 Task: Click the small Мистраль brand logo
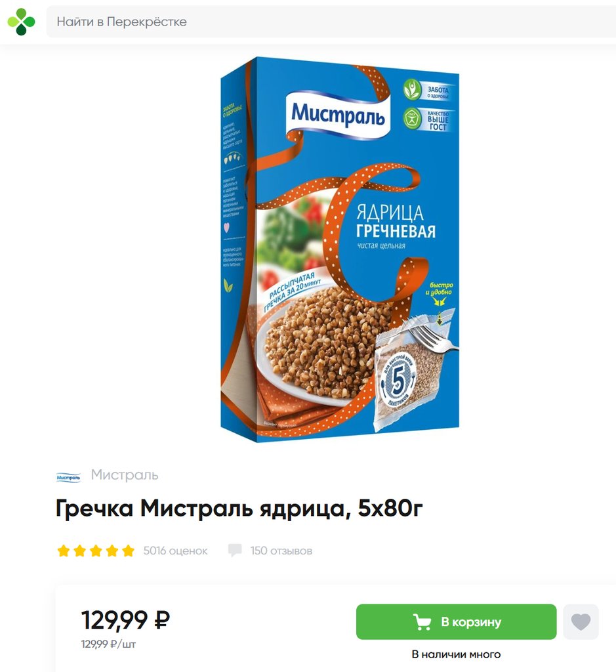coord(68,477)
